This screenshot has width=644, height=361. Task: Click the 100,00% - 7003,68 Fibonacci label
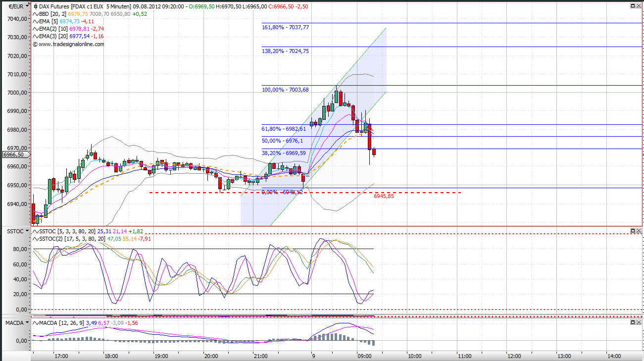(x=286, y=90)
